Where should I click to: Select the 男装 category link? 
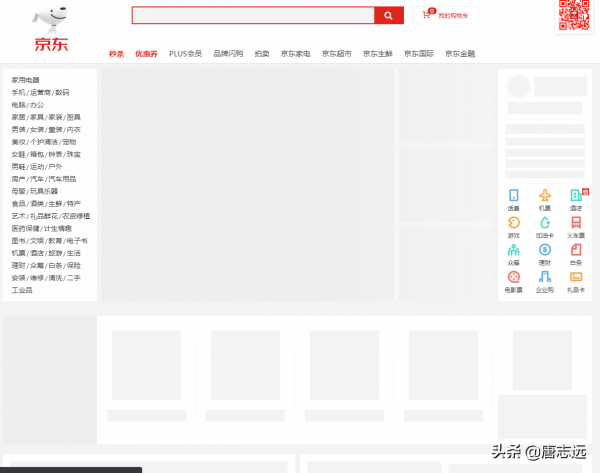[x=18, y=129]
